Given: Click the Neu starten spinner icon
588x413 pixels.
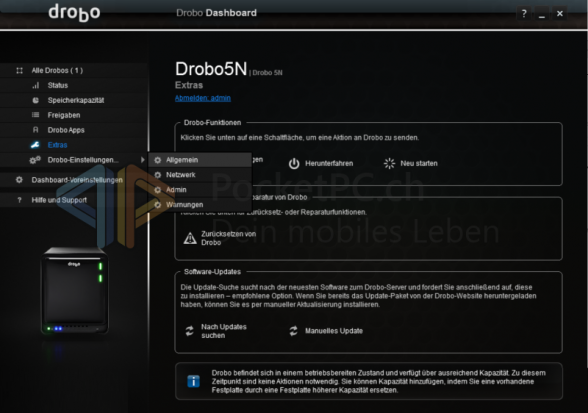Looking at the screenshot, I should pyautogui.click(x=389, y=164).
